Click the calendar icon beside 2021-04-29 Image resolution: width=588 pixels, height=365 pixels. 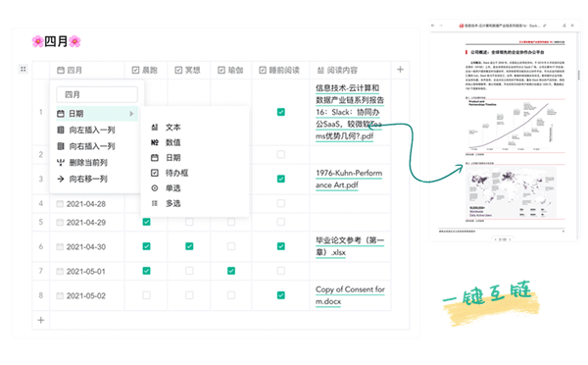pos(60,223)
